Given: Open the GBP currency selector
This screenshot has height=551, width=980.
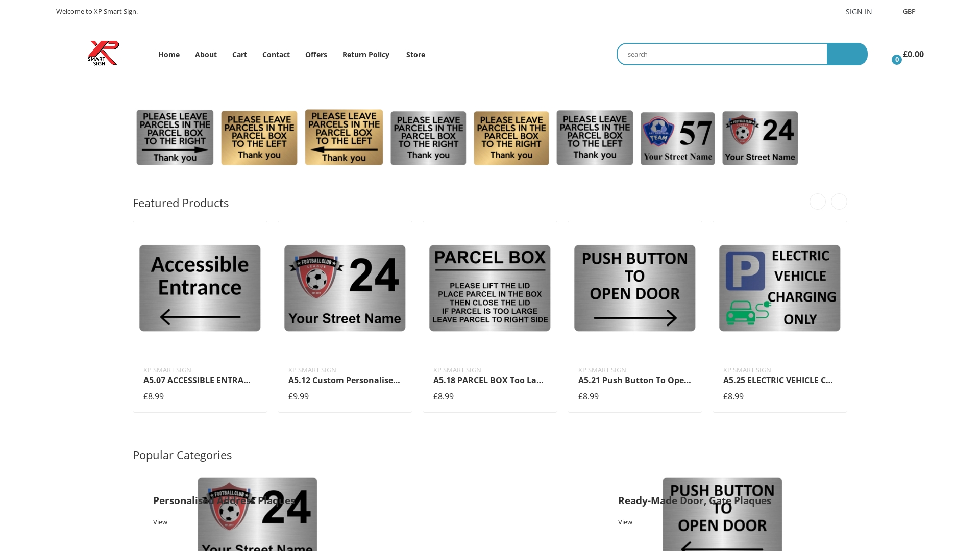Looking at the screenshot, I should (909, 11).
